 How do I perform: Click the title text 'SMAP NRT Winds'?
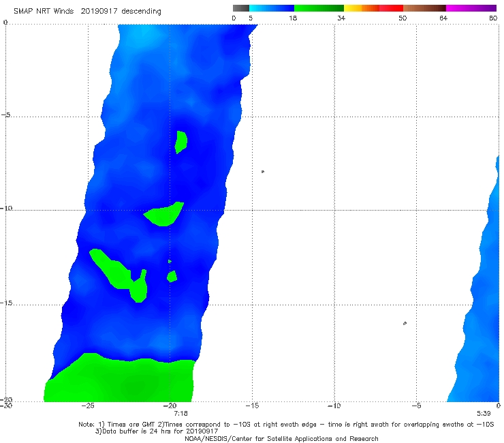(44, 11)
